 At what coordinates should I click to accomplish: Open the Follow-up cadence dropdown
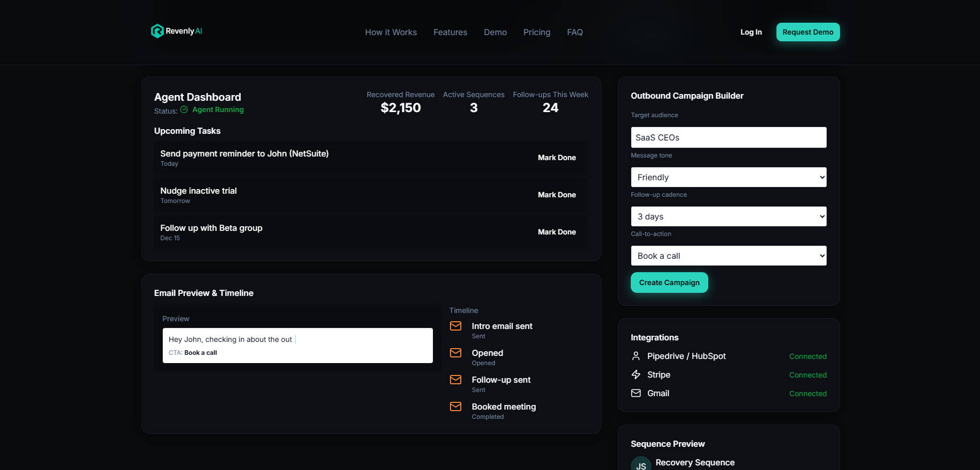pyautogui.click(x=728, y=216)
